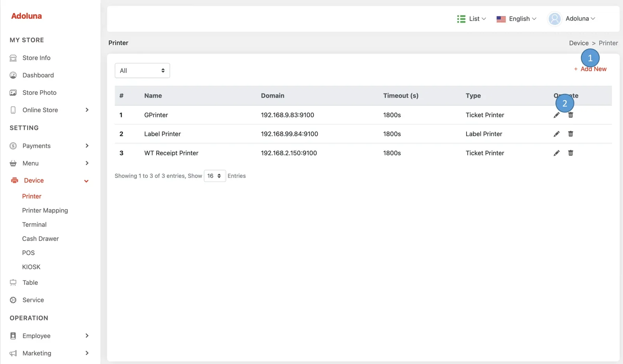Screen dimensions: 623x364
Task: Click the Store Photo image icon
Action: pos(13,93)
